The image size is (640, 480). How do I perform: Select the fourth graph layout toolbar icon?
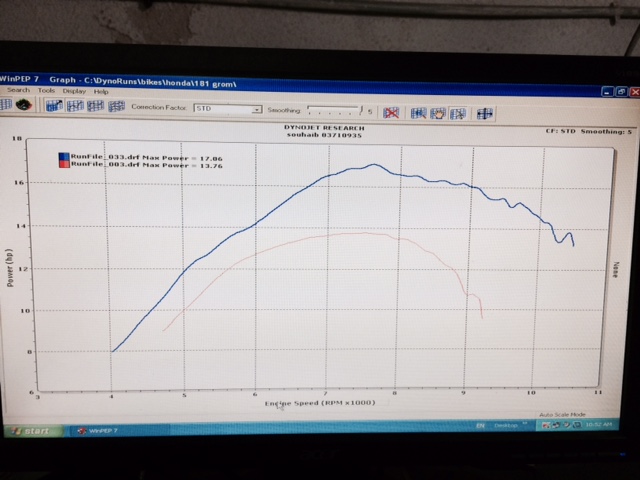[116, 107]
